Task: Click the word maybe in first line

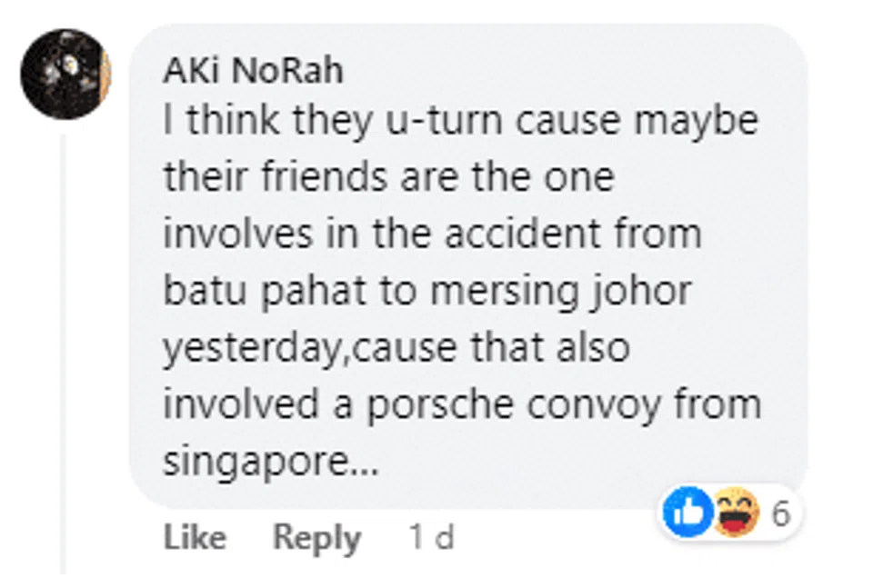Action: 697,122
